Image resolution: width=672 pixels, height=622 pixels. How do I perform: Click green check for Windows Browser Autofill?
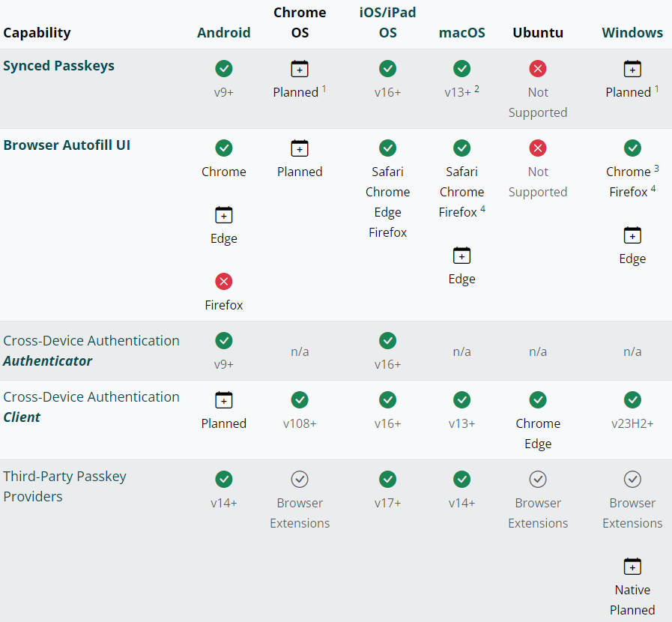(632, 148)
